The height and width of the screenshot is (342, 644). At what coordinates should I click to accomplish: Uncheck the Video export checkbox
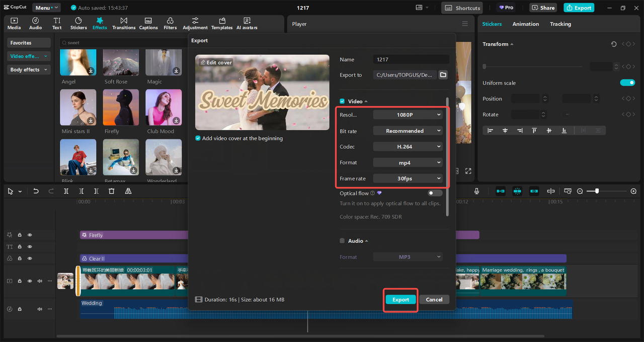(x=342, y=101)
